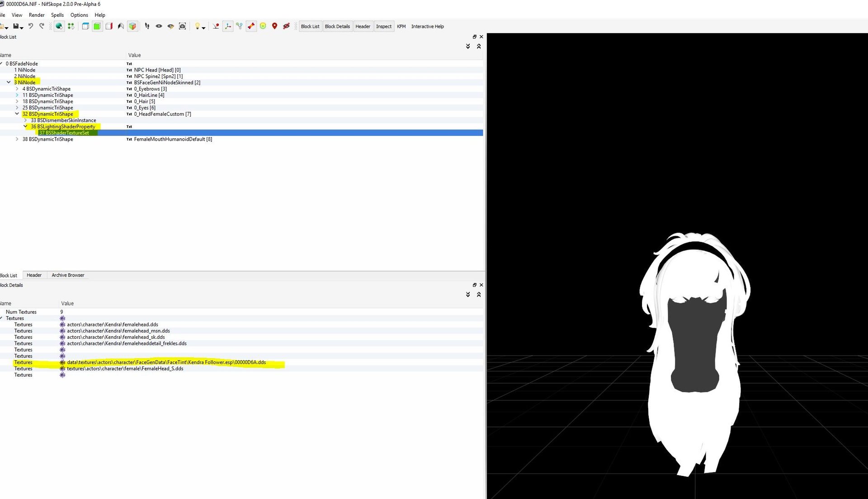Click the KFM toolbar button
This screenshot has height=499, width=868.
click(x=401, y=26)
